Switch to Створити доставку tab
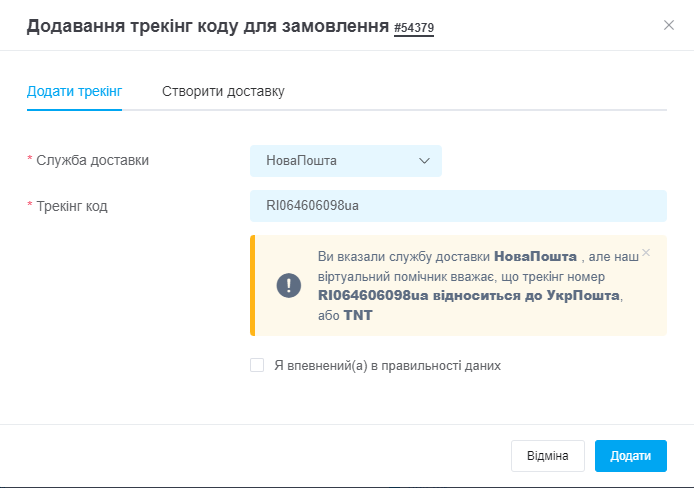The width and height of the screenshot is (694, 488). 223,91
